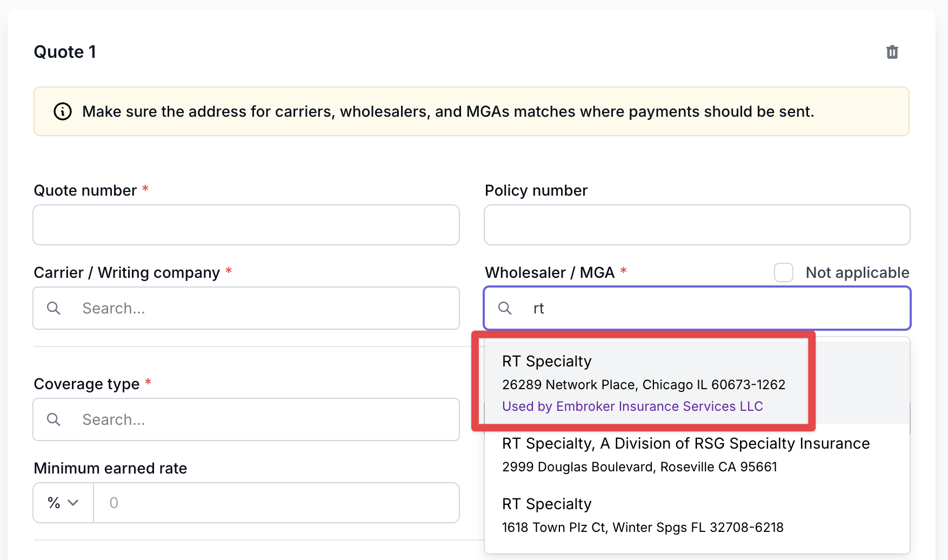948x560 pixels.
Task: Focus the Policy number input field
Action: pyautogui.click(x=697, y=225)
